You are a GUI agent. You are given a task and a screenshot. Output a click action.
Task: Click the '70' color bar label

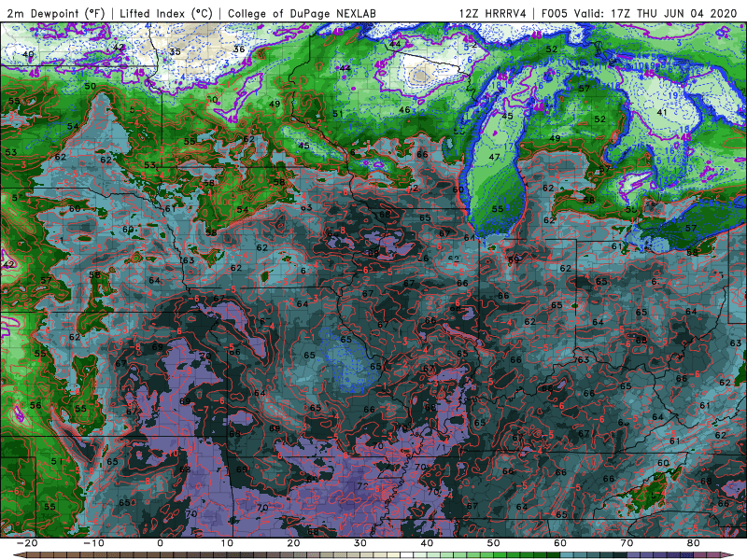pyautogui.click(x=627, y=543)
